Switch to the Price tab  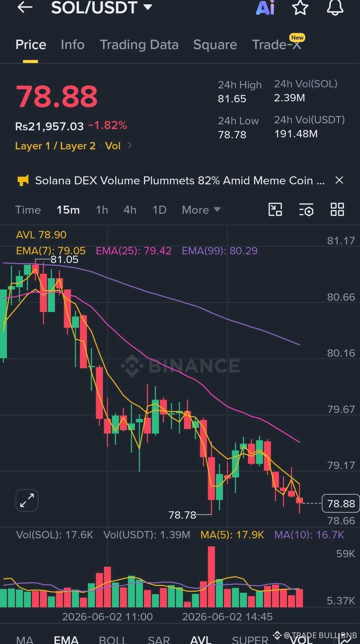pyautogui.click(x=31, y=45)
